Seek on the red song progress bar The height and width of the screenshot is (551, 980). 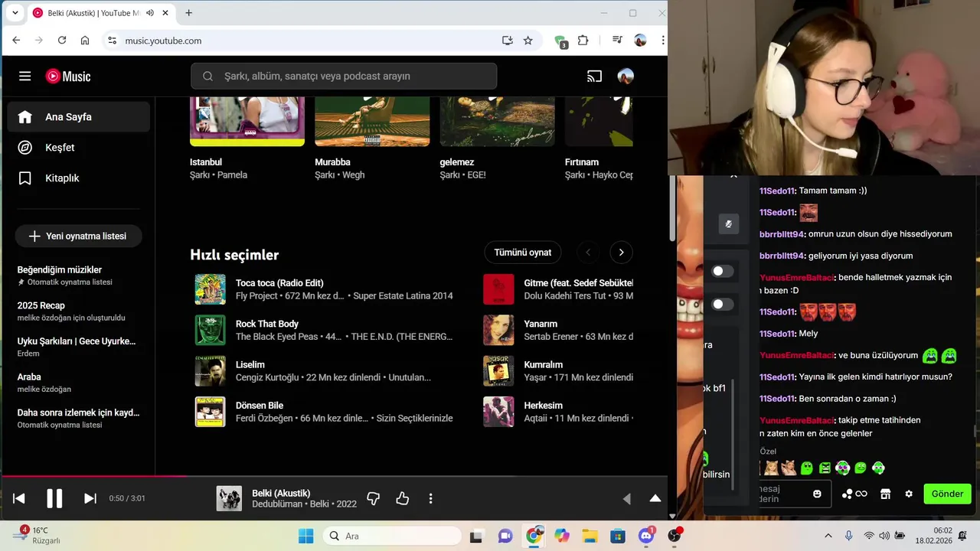tap(335, 476)
